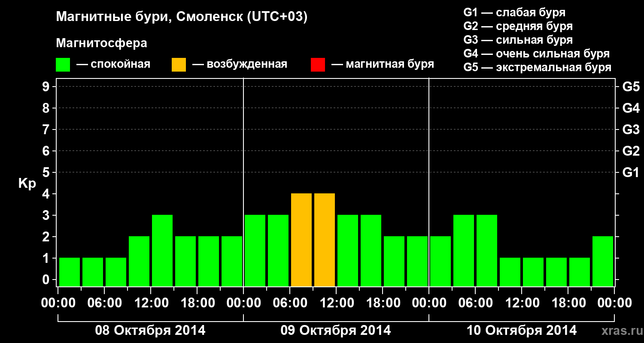Click the right-axis 'G4' level label
Screen dimensions: 644x343
click(x=631, y=108)
